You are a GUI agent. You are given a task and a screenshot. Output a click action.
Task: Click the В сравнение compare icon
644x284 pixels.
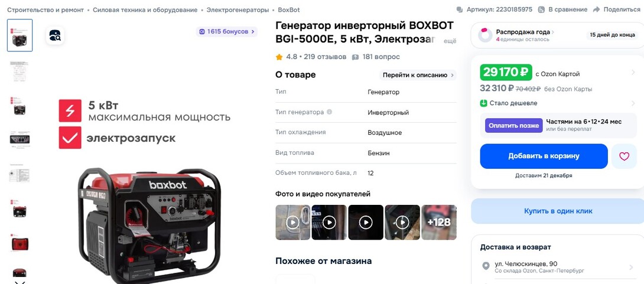click(x=542, y=9)
